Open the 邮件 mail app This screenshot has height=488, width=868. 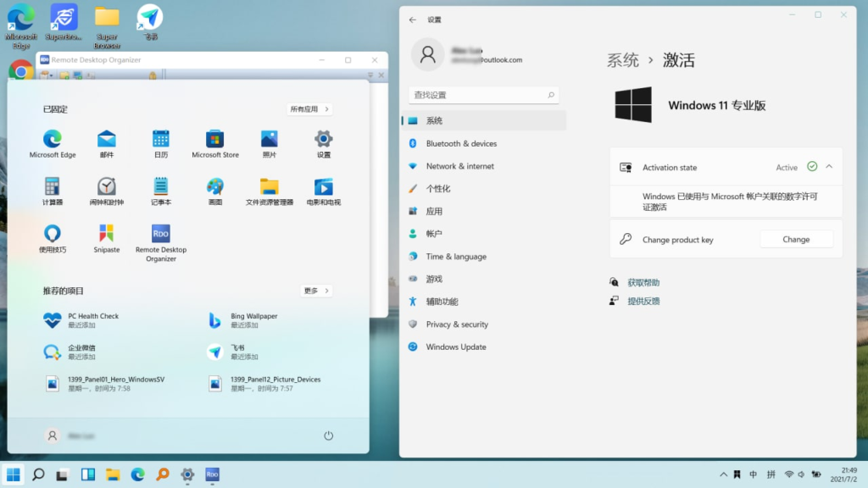click(106, 144)
